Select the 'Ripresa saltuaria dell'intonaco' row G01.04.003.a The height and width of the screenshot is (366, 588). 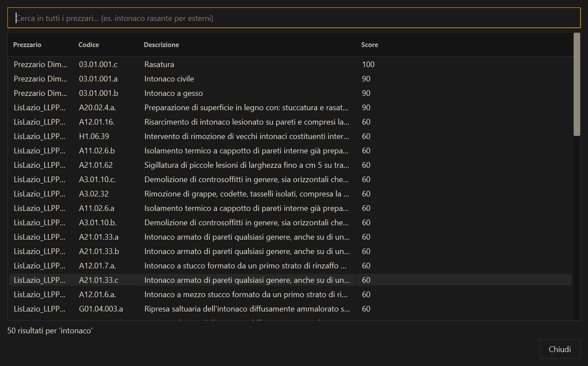click(291, 309)
